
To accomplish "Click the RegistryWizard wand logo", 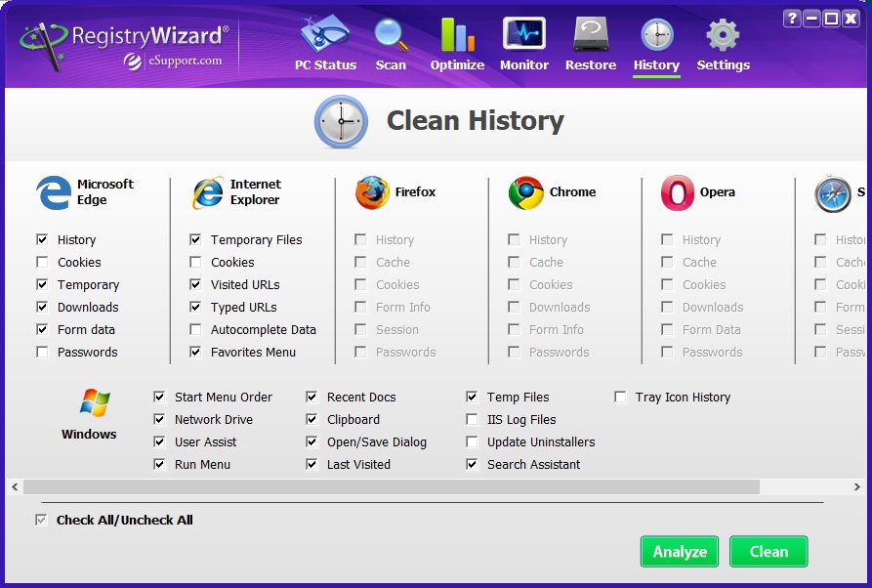I will [43, 46].
